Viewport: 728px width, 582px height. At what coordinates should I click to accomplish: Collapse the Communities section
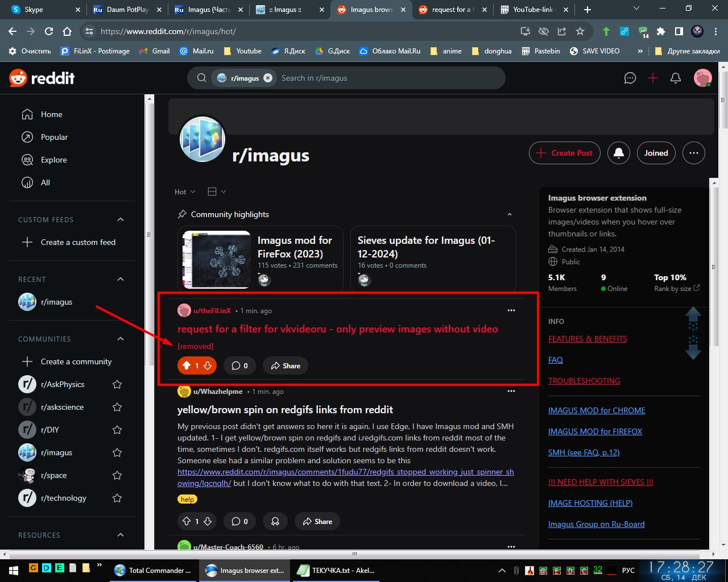tap(121, 339)
